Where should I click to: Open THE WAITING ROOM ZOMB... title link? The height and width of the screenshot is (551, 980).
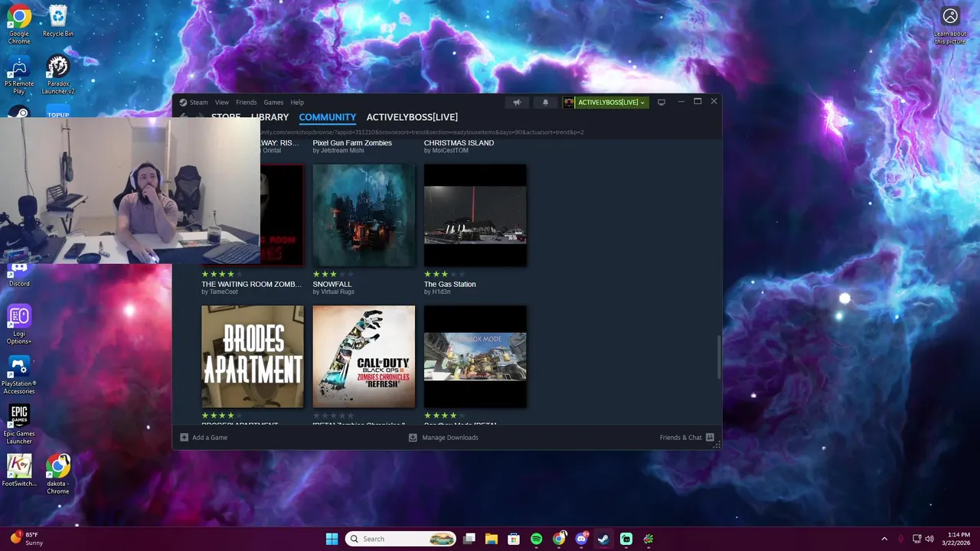pyautogui.click(x=251, y=284)
